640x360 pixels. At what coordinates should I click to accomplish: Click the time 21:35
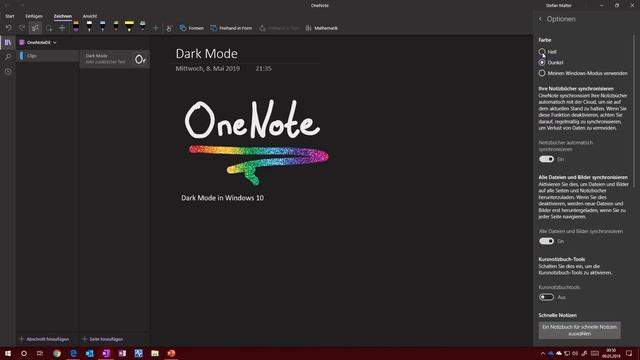[x=263, y=69]
